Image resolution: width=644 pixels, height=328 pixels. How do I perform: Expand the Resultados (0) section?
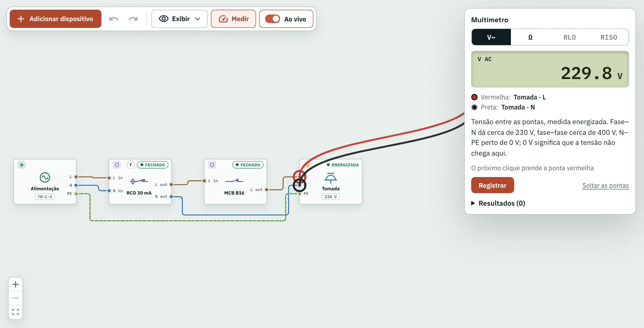[x=498, y=203]
